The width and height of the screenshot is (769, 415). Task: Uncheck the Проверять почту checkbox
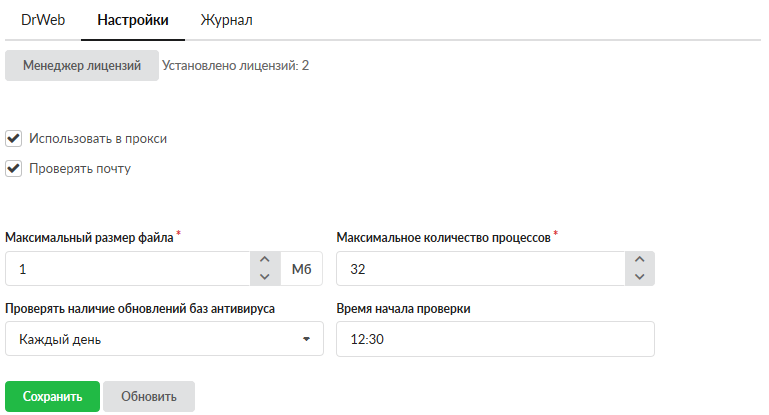tap(14, 168)
